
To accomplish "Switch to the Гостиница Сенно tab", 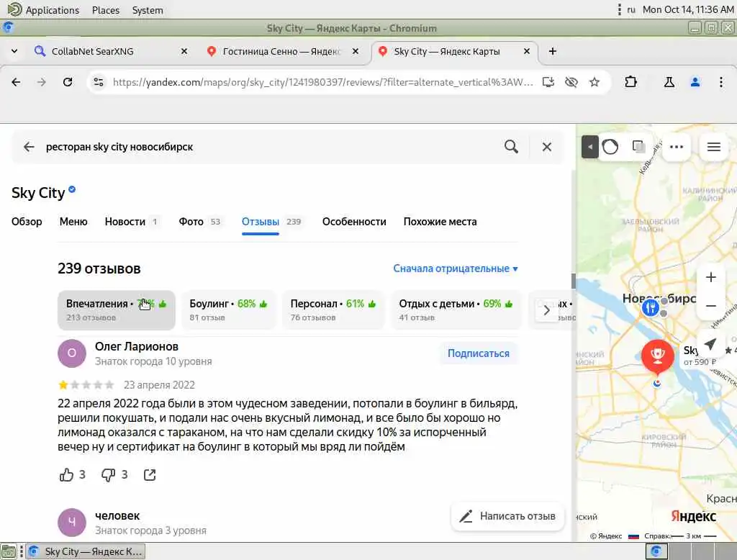I will point(281,51).
